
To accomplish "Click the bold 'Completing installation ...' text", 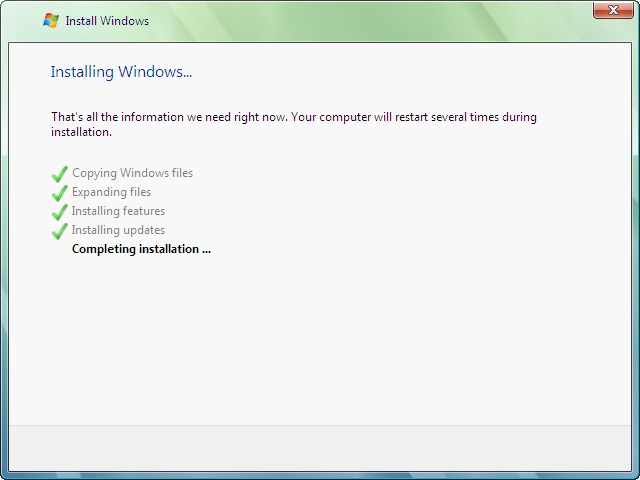I will [141, 249].
